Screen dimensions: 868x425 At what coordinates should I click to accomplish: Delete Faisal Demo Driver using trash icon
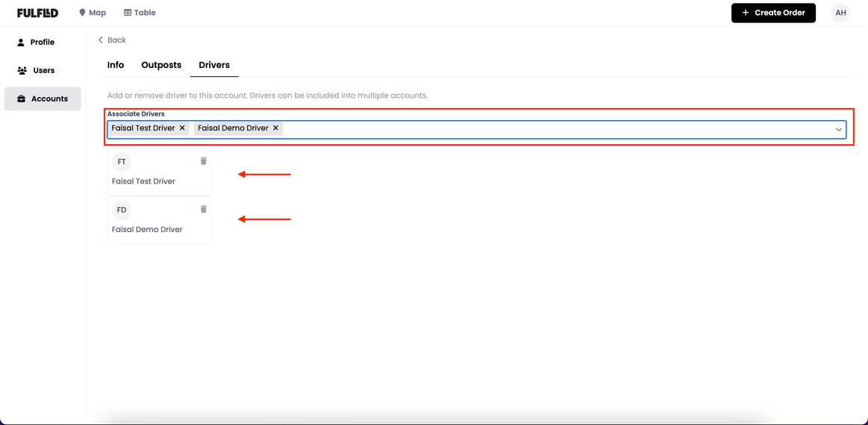pos(203,210)
